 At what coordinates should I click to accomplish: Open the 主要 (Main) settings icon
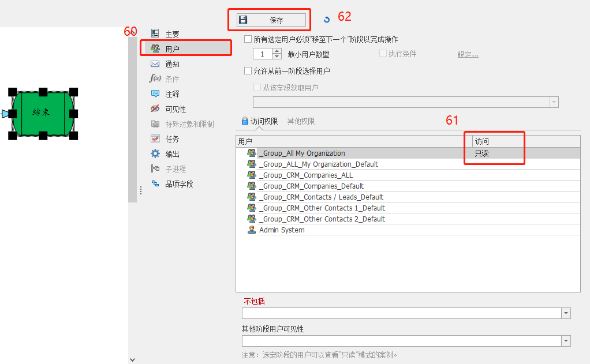(x=155, y=33)
